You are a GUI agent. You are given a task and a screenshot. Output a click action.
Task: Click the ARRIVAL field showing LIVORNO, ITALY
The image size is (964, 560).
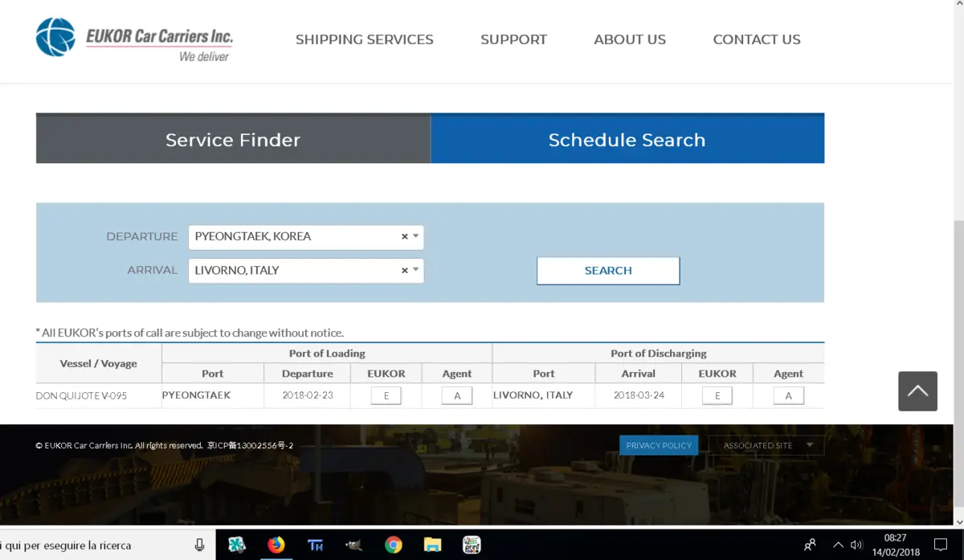tap(306, 271)
